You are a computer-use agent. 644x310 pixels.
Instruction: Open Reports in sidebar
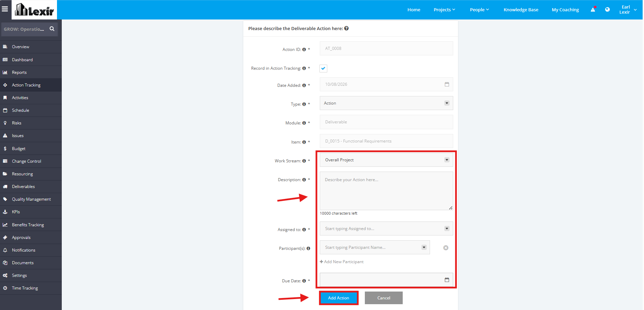pos(31,72)
